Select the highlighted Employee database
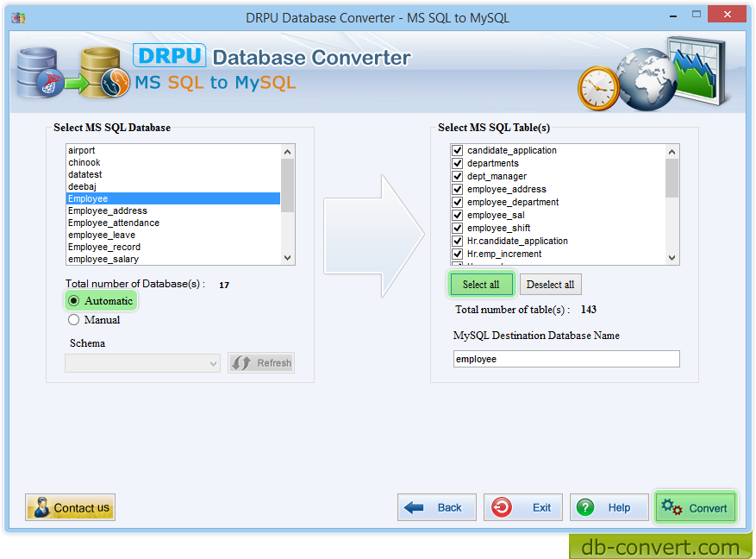The width and height of the screenshot is (756, 559). click(x=172, y=198)
